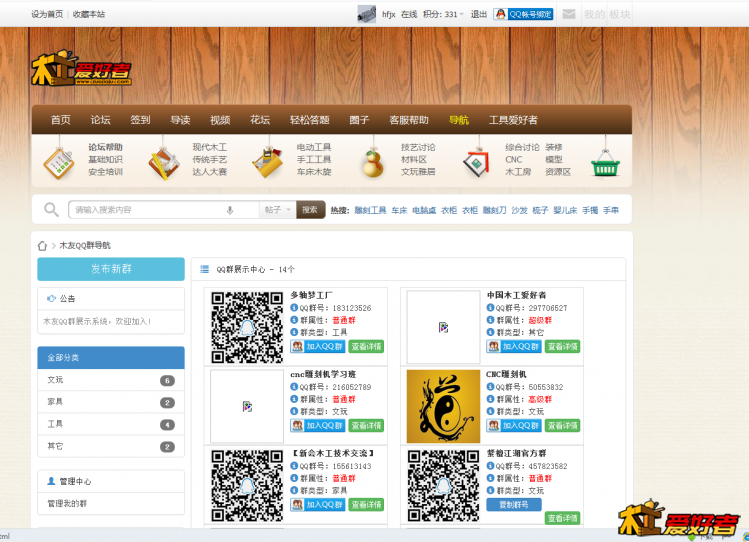Click the gourd icon beside 技艺讨论
The height and width of the screenshot is (542, 749).
373,164
